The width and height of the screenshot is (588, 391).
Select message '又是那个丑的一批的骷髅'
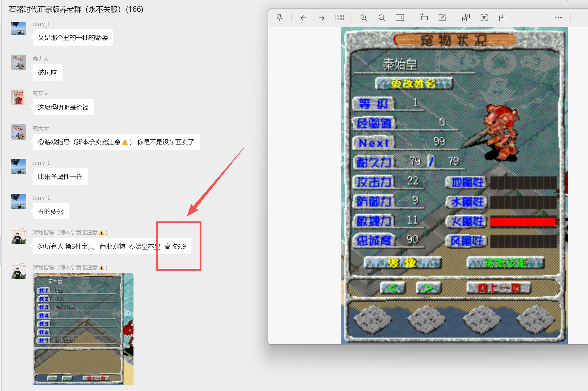coord(73,37)
